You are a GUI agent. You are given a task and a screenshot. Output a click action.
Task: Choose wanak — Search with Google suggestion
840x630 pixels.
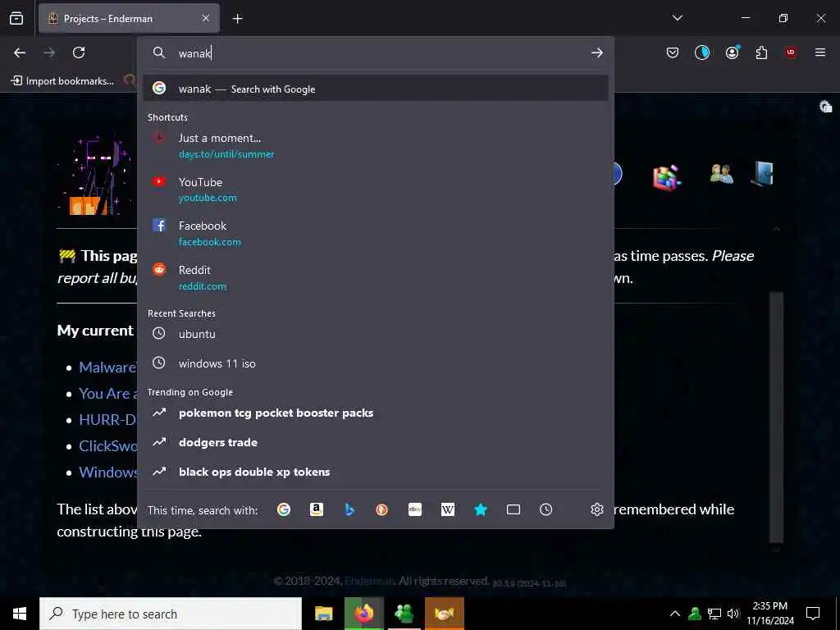coord(376,89)
